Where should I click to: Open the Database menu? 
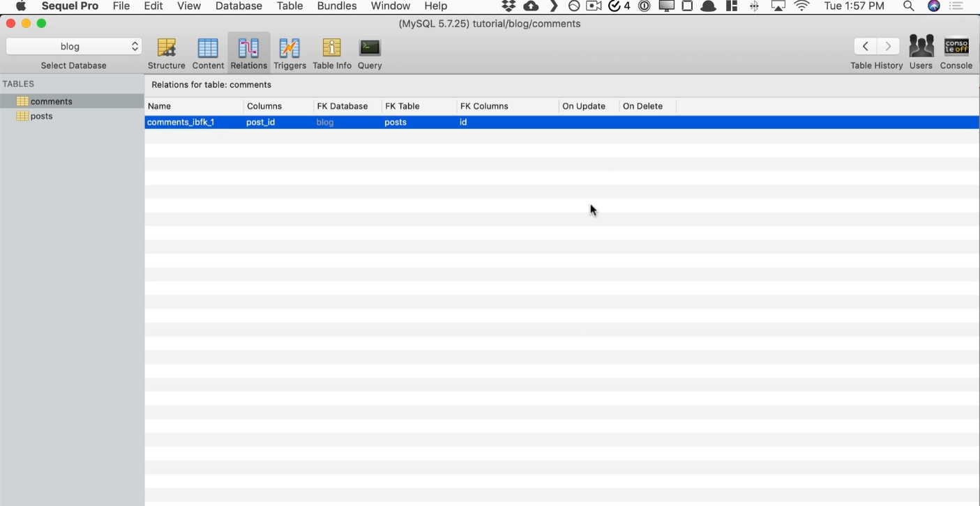point(239,6)
